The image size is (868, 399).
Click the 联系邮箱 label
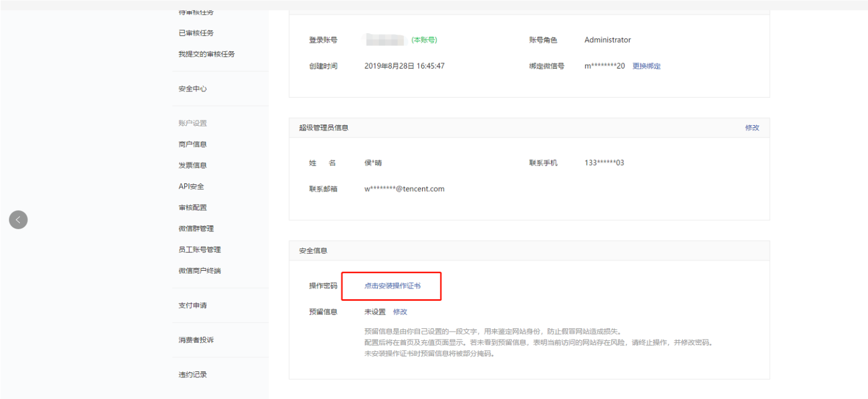click(x=323, y=189)
